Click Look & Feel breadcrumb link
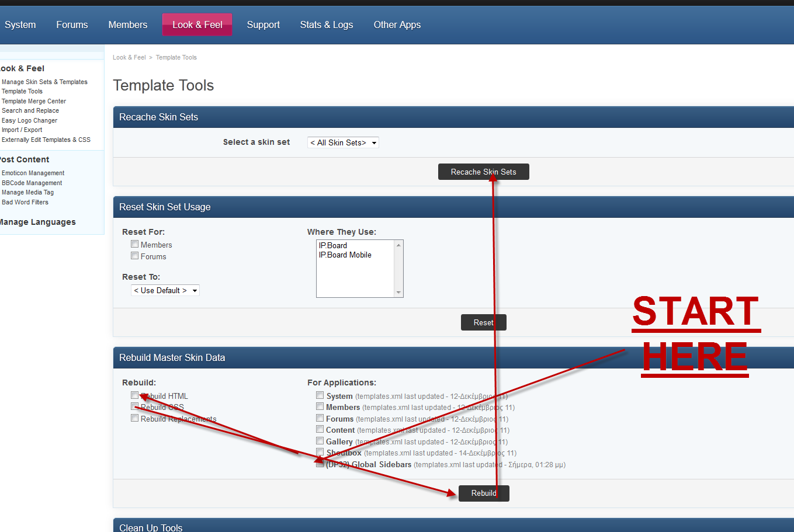This screenshot has height=532, width=794. tap(129, 57)
